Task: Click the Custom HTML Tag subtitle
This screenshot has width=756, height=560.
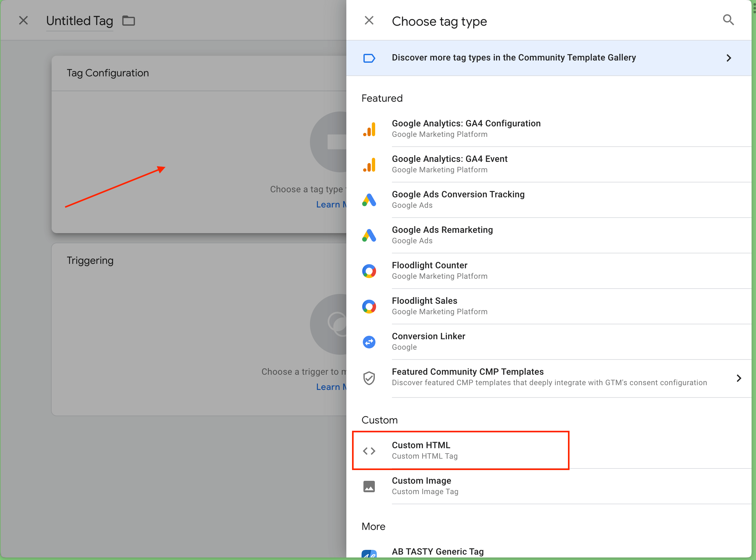Action: click(425, 456)
